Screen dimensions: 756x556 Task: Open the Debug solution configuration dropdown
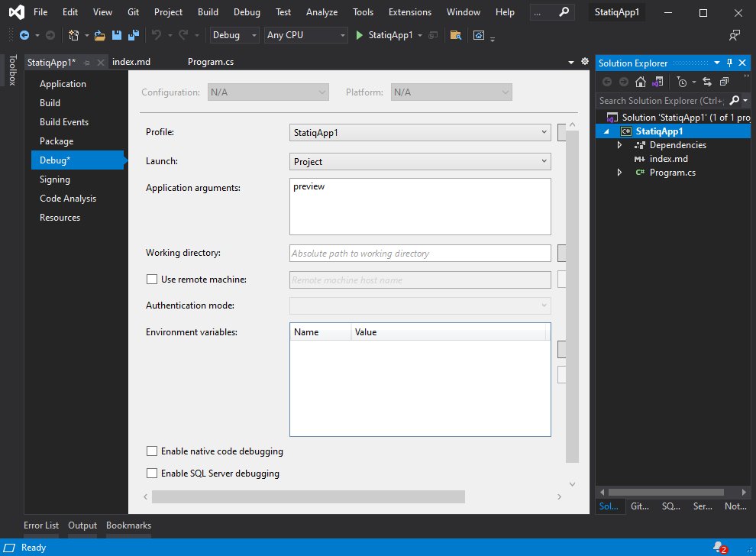234,35
